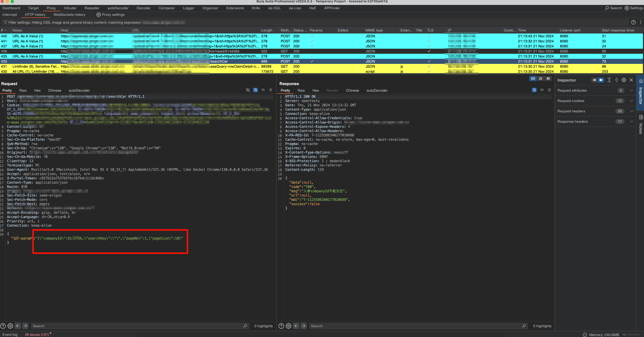Switch Response view to Hex
This screenshot has width=644, height=337.
coord(316,90)
